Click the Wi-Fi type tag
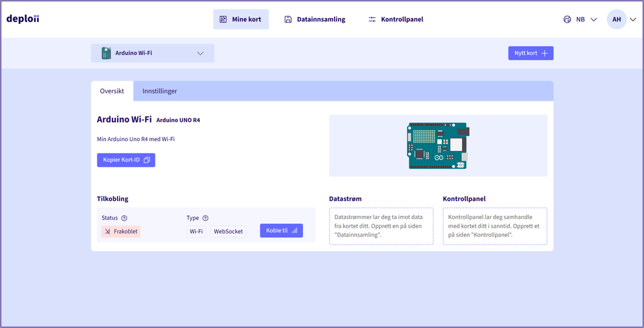This screenshot has height=328, width=644. coord(196,232)
